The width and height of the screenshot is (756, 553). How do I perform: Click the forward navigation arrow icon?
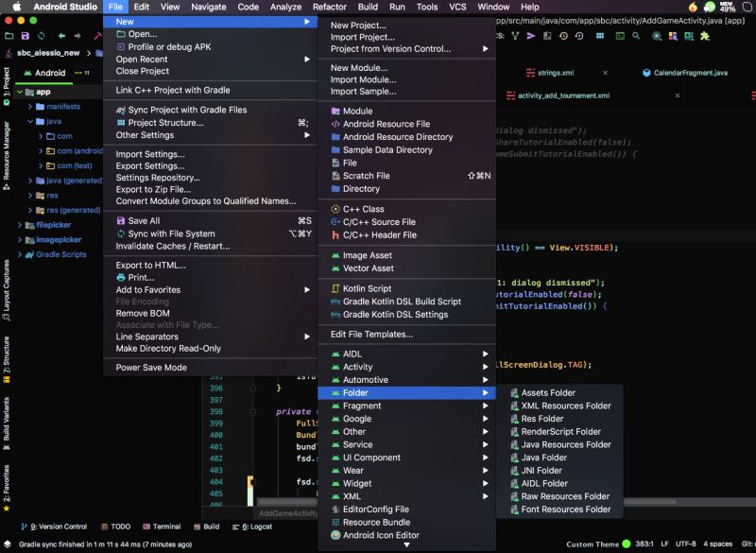pyautogui.click(x=77, y=36)
